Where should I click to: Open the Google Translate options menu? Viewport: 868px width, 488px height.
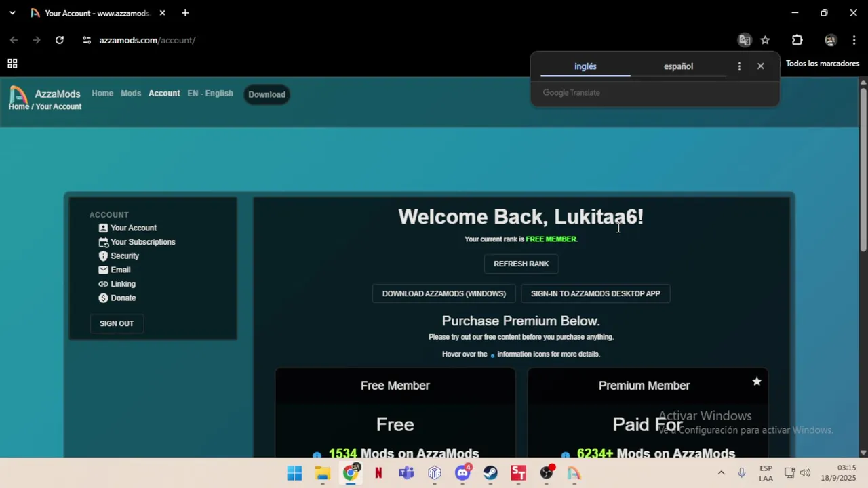pos(739,66)
